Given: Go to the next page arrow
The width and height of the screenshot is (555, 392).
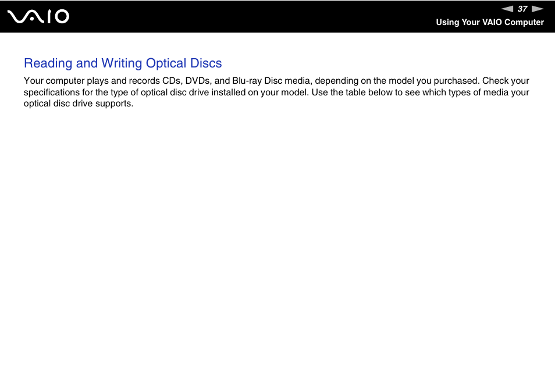Looking at the screenshot, I should [538, 9].
